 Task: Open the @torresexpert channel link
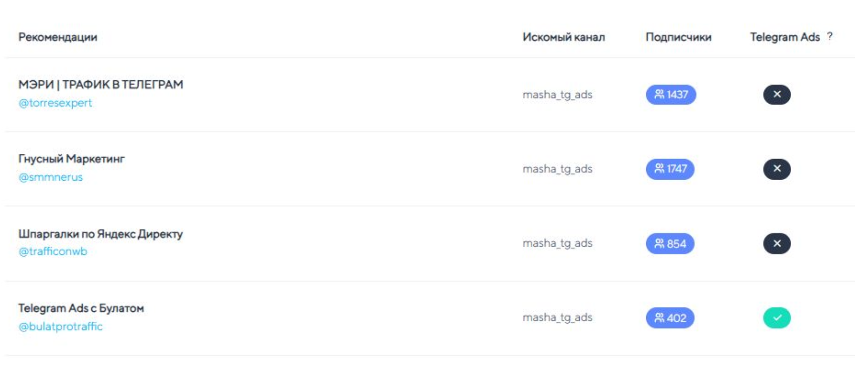(55, 103)
